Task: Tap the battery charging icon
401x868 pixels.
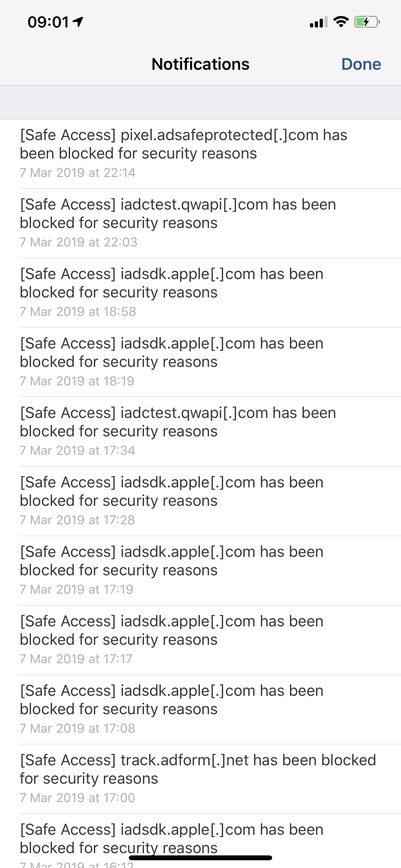Action: (x=367, y=22)
